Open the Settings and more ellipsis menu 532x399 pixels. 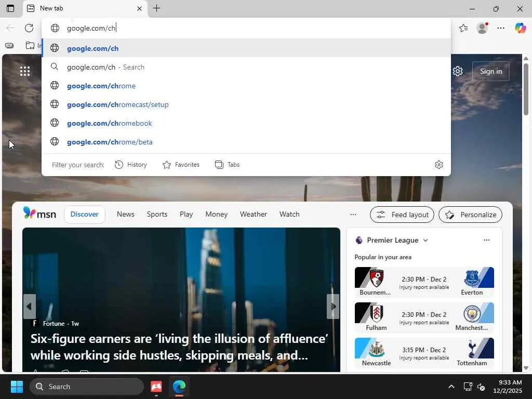[501, 28]
